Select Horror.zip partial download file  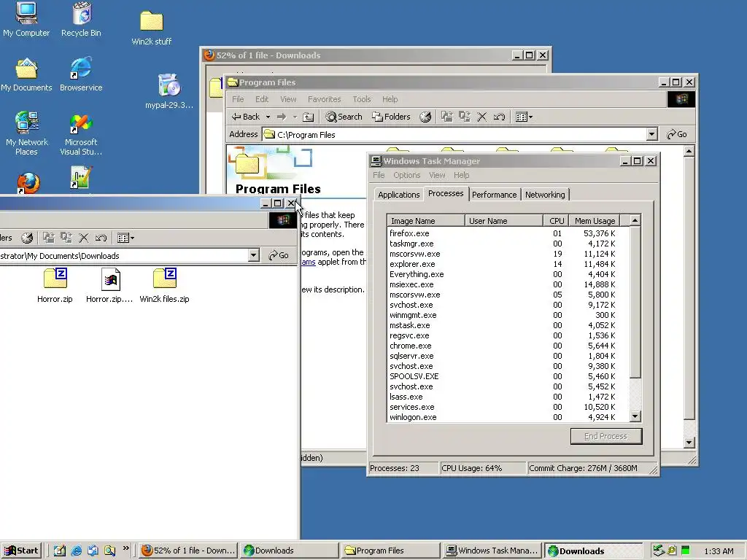point(110,286)
